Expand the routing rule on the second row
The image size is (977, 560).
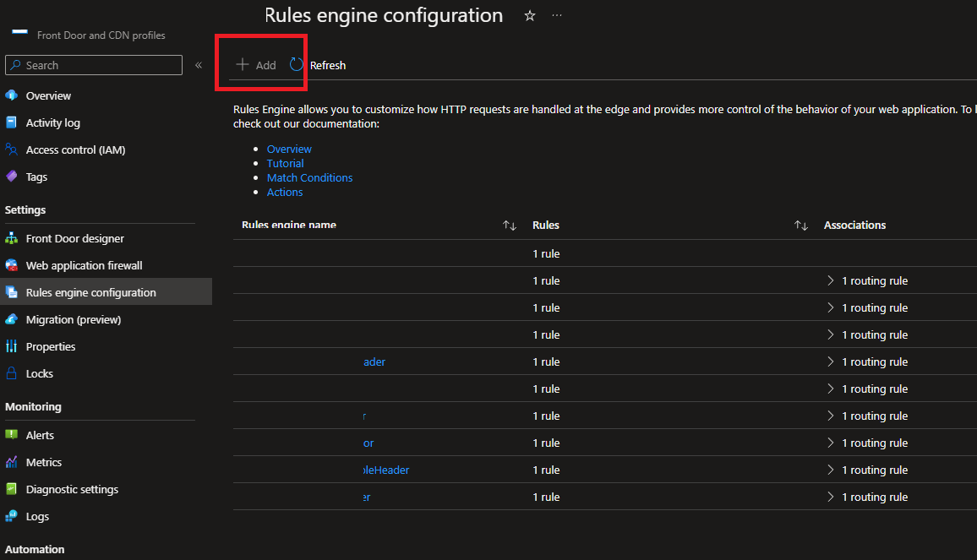[831, 280]
